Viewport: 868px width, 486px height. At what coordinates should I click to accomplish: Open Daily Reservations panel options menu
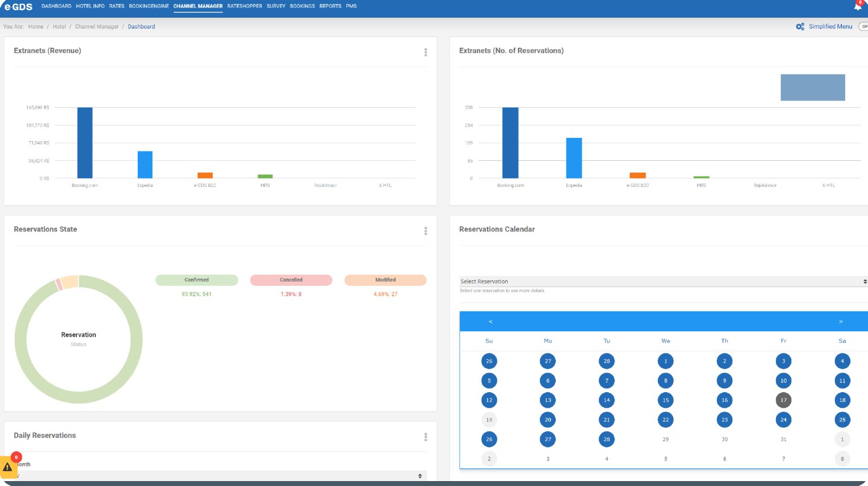425,437
